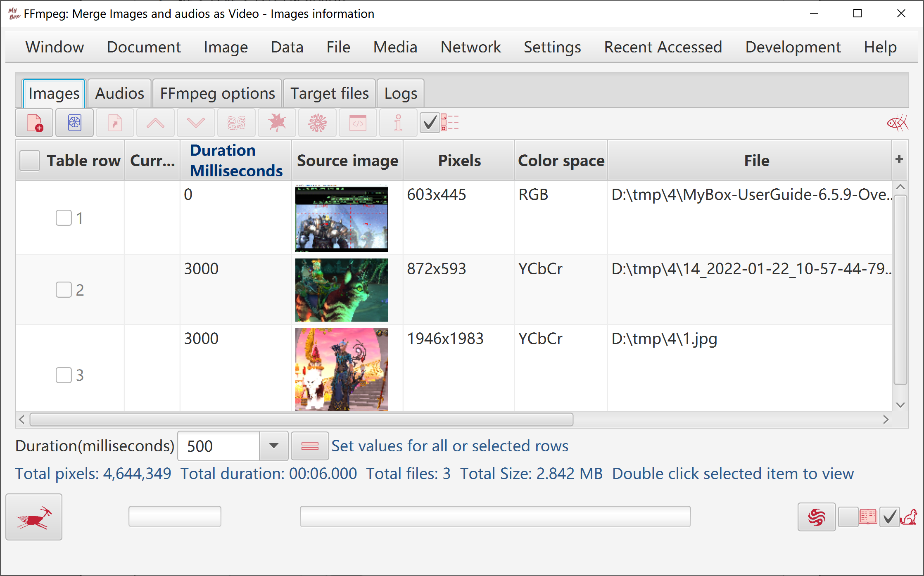Open the Document menu
Screen dimensions: 924x576
point(144,47)
